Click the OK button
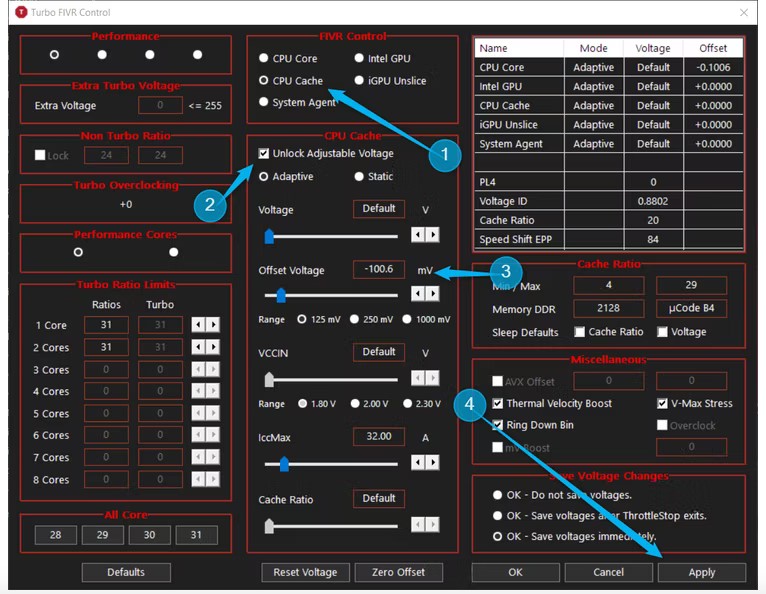The height and width of the screenshot is (594, 766). point(515,573)
